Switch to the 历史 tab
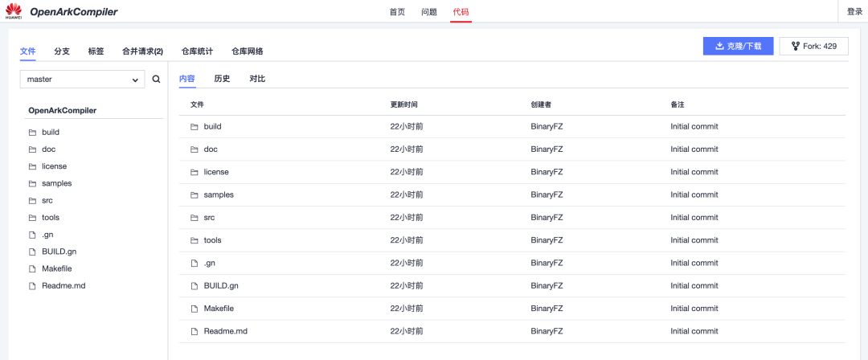 click(x=222, y=79)
